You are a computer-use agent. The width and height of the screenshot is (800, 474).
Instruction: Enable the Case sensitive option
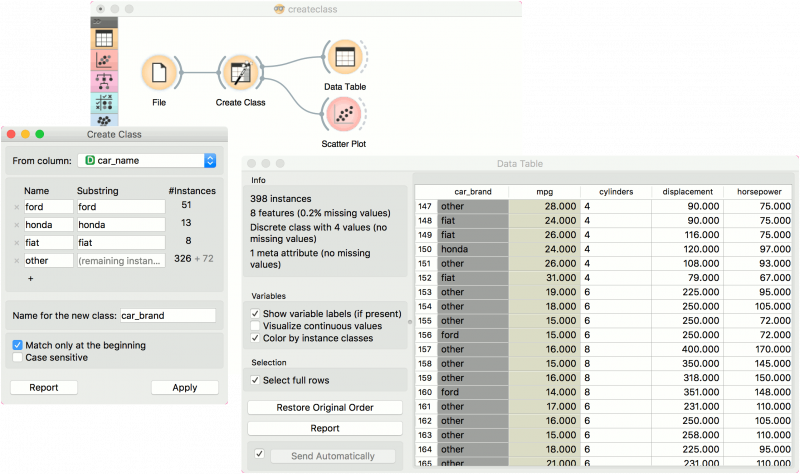18,357
